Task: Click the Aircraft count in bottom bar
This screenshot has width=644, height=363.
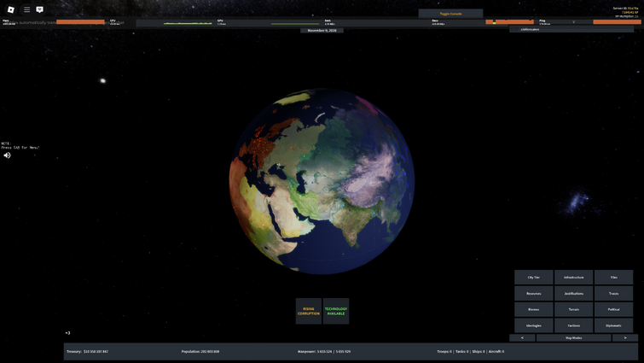Action: point(496,352)
